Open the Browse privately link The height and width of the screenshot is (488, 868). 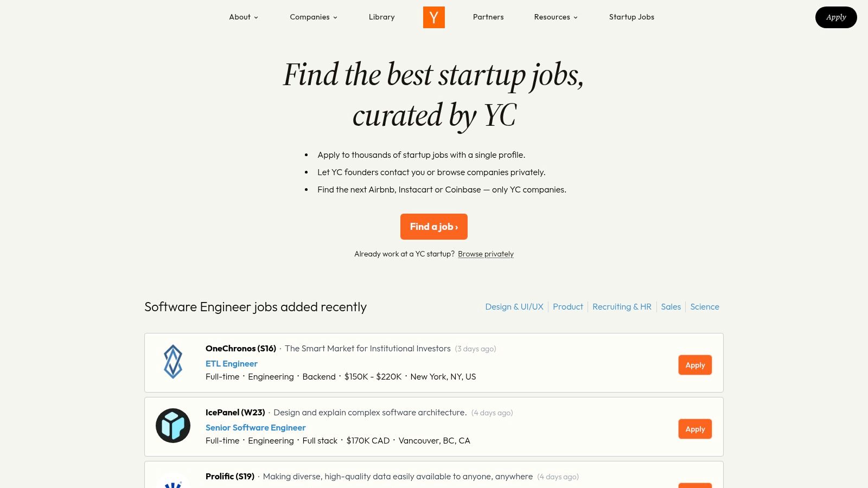[x=485, y=254]
